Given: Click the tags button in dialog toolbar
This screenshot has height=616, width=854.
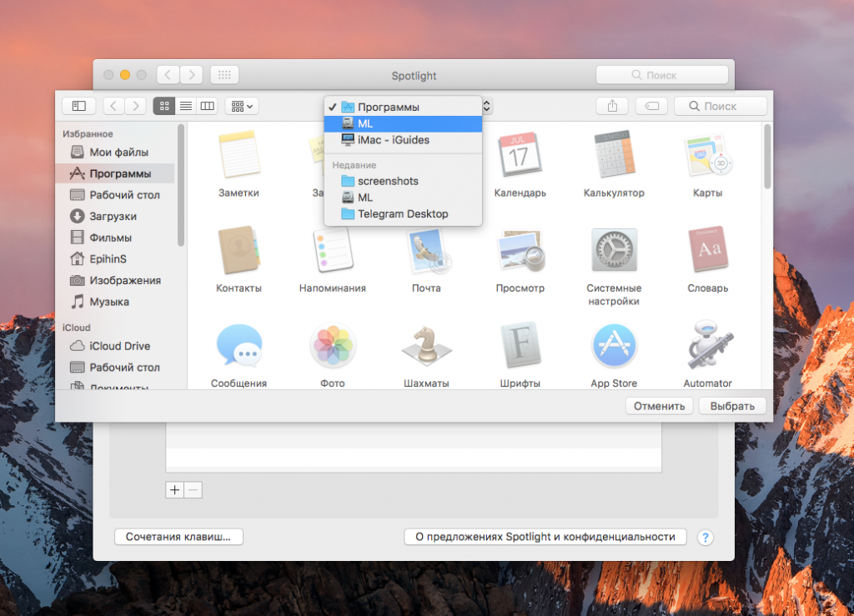Looking at the screenshot, I should [x=652, y=106].
